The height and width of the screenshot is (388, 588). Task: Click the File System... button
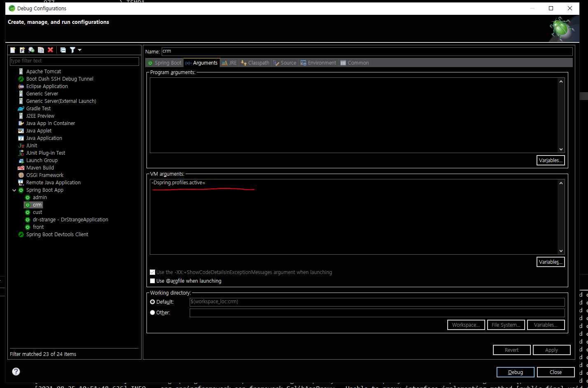(x=506, y=325)
